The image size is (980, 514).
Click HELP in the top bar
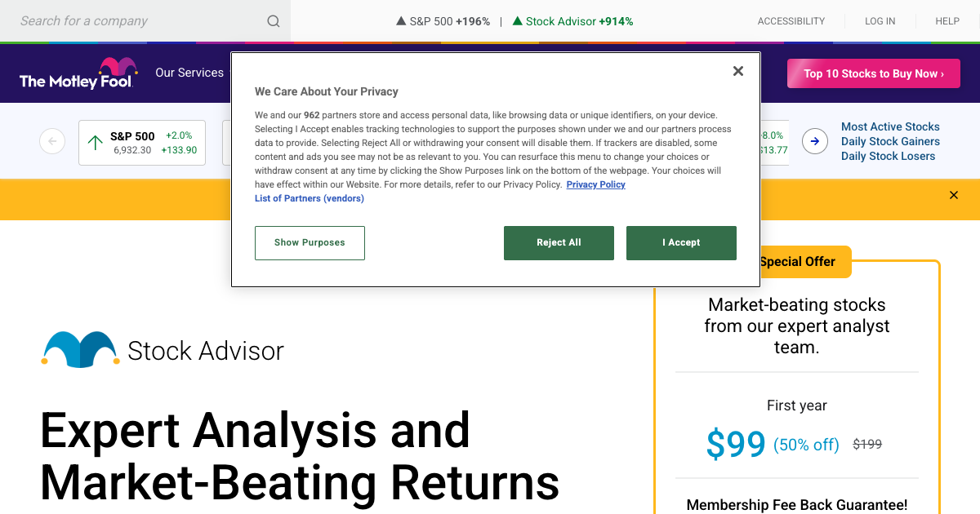click(947, 20)
